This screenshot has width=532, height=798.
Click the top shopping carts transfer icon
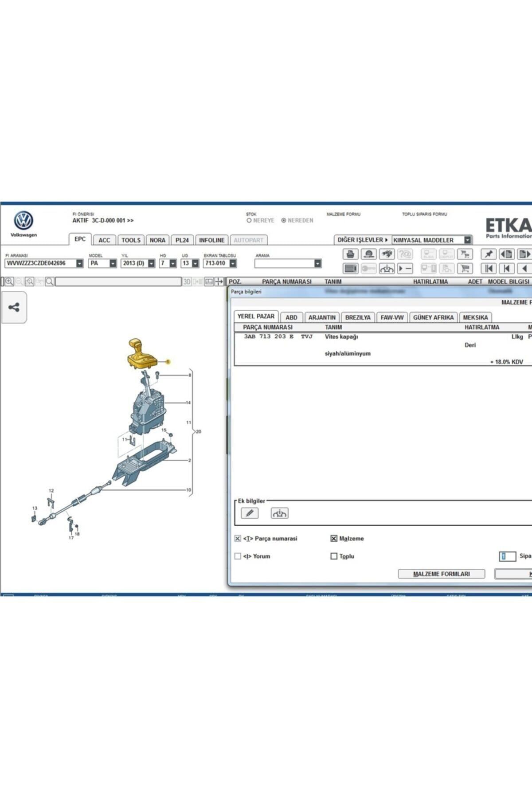[x=465, y=254]
